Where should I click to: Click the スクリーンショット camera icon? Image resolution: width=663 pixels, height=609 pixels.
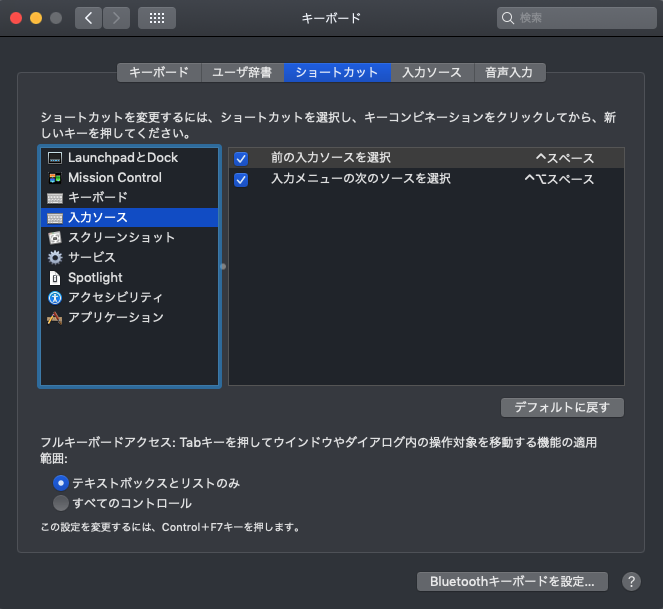click(55, 238)
